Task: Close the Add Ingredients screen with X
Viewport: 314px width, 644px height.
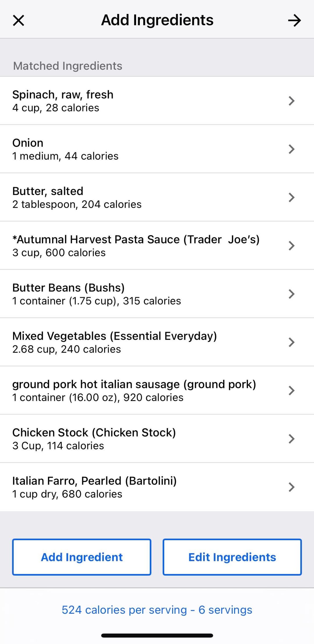Action: pos(19,20)
